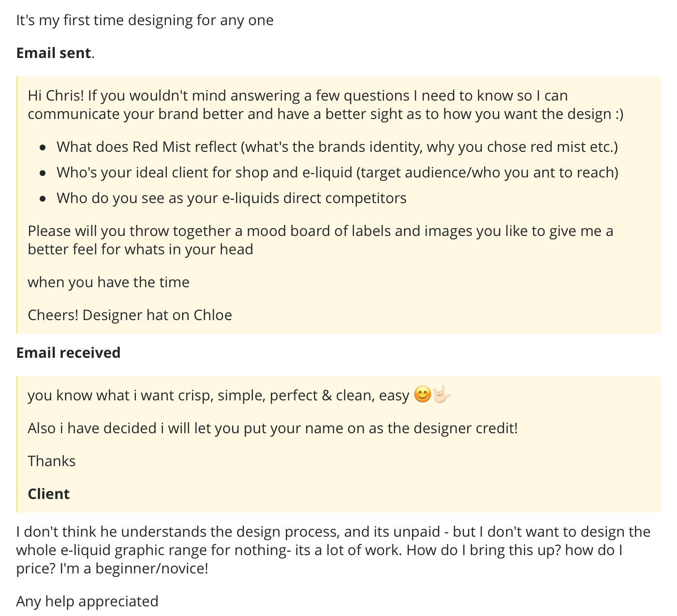The image size is (677, 616).
Task: Click 'Any help appreciated' closing line
Action: click(x=88, y=601)
